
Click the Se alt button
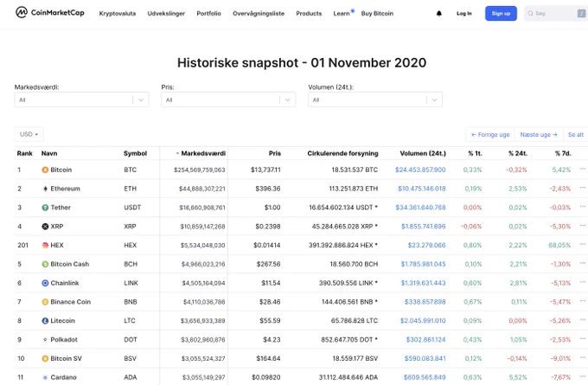(576, 135)
